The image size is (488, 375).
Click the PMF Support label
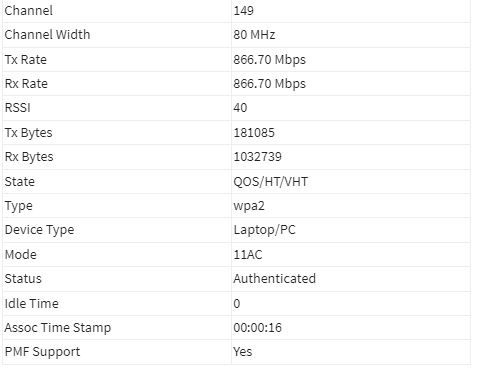[42, 352]
